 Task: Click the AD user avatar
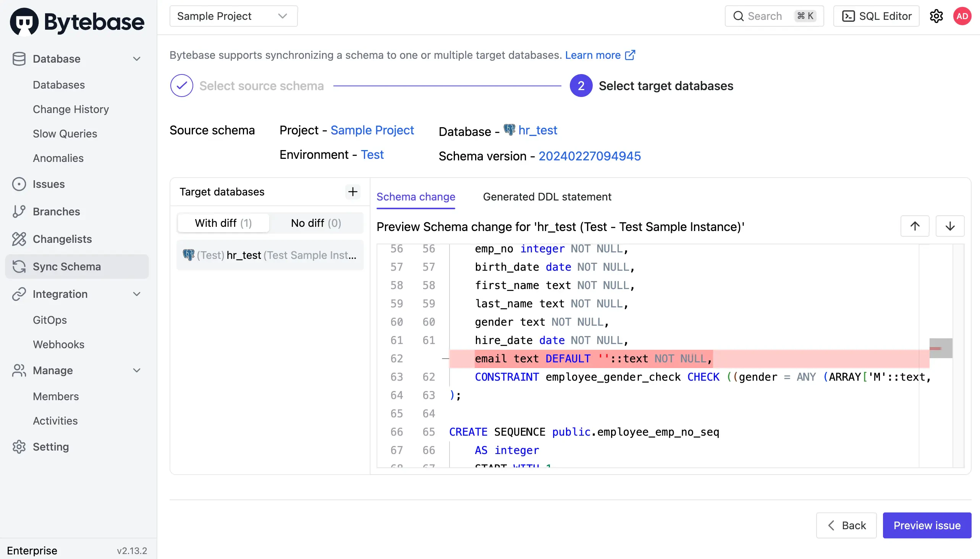[962, 16]
